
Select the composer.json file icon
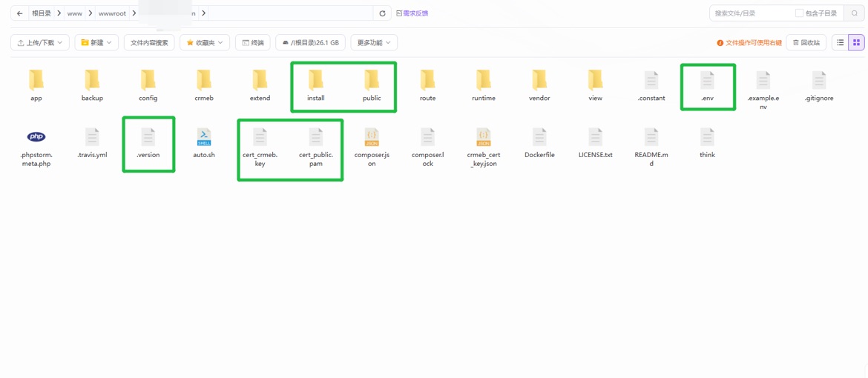click(x=372, y=136)
